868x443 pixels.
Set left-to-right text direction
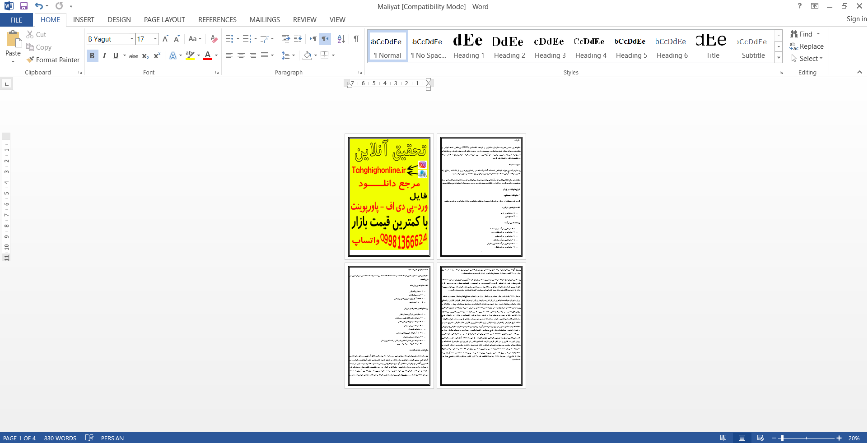click(x=313, y=39)
